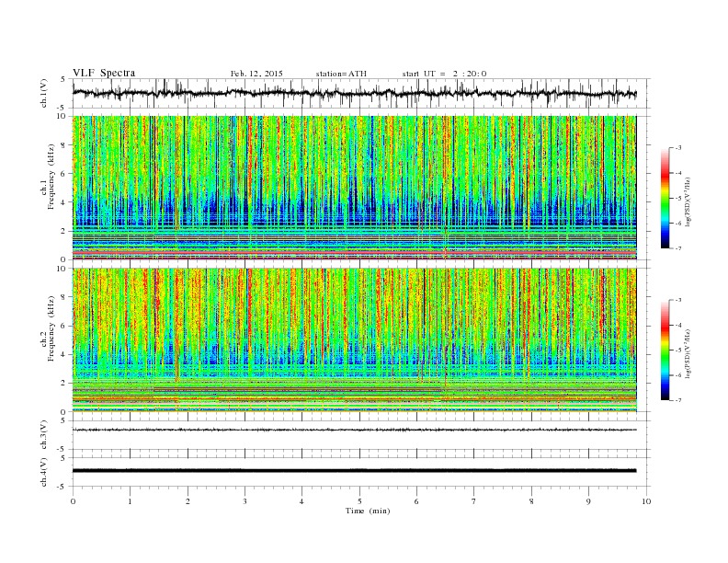Click the "Time (min)" axis label
The image size is (728, 563).
click(x=368, y=511)
